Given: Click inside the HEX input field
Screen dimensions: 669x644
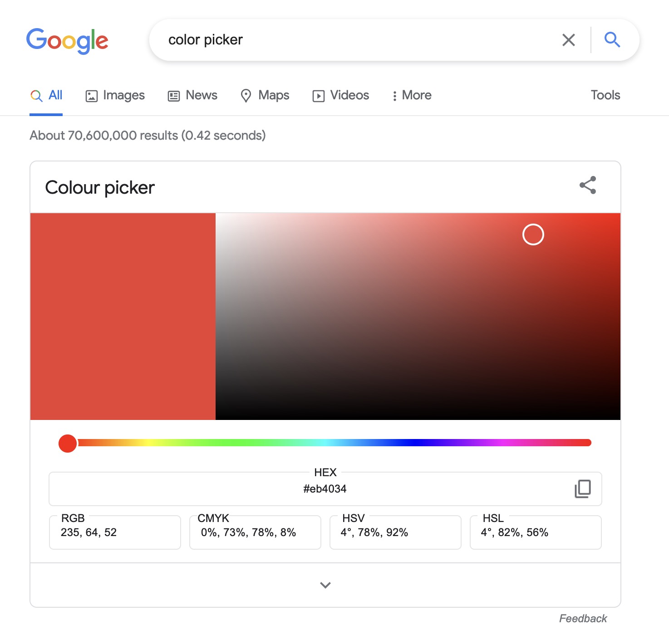Looking at the screenshot, I should click(x=325, y=489).
